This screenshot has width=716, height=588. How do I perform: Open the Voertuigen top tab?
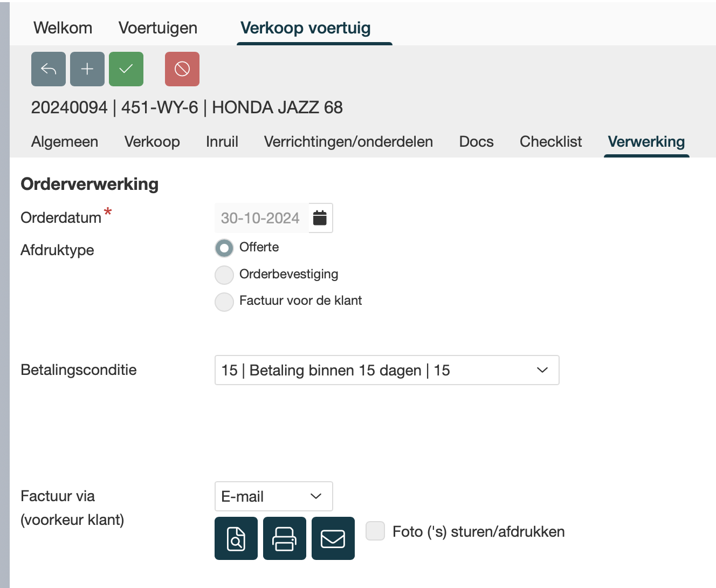click(158, 28)
